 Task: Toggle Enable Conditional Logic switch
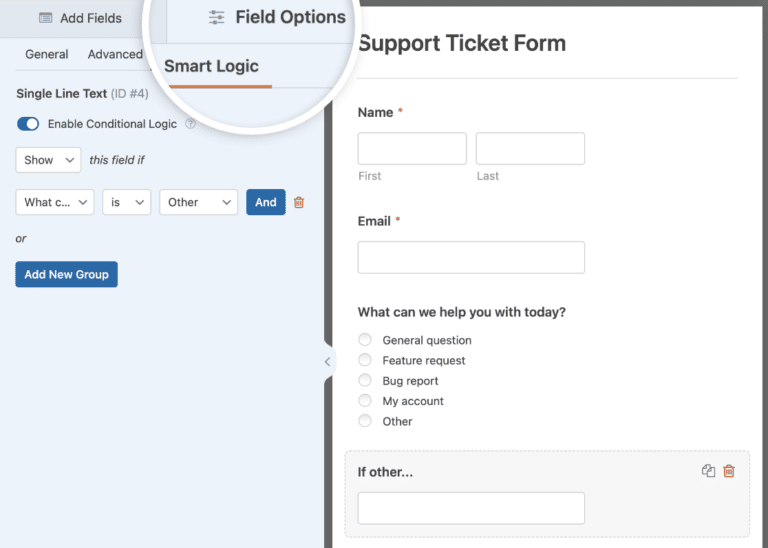pos(28,124)
